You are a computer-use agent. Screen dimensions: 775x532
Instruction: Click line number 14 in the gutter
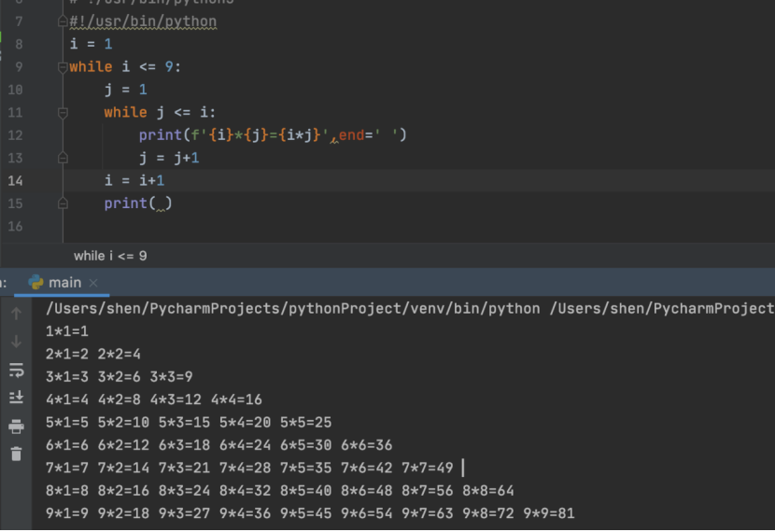click(x=15, y=181)
